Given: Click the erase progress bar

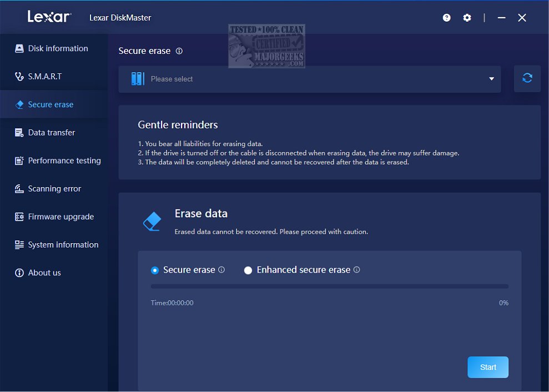Looking at the screenshot, I should click(x=329, y=286).
